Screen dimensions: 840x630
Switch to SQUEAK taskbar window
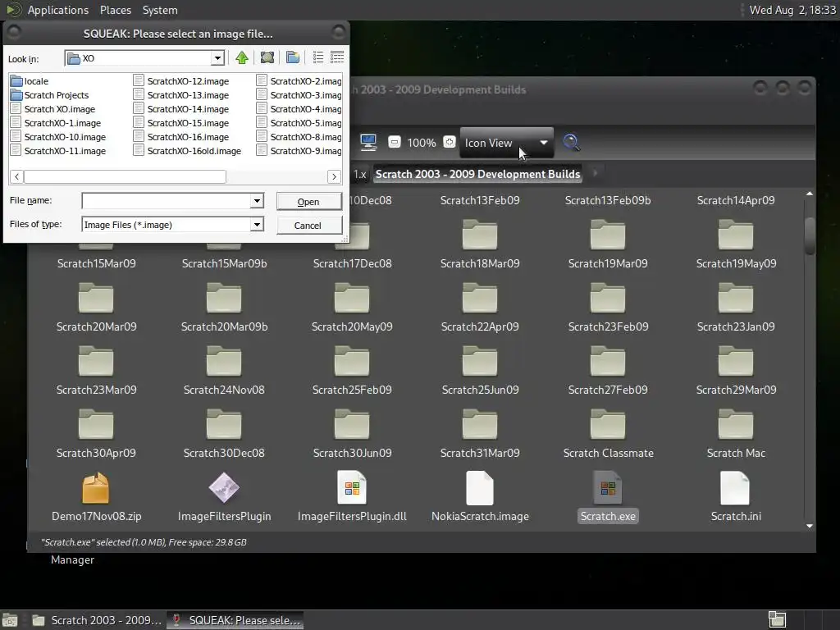pos(235,620)
